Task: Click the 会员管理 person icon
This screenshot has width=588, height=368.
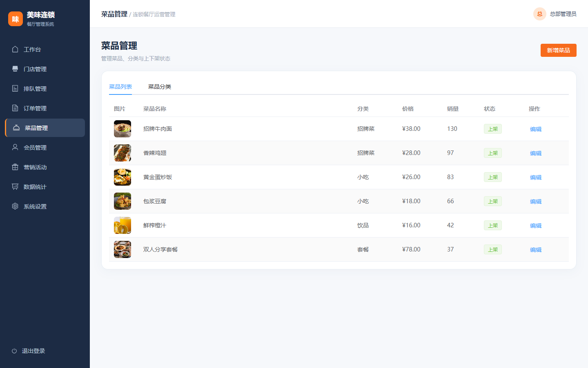Action: (x=15, y=147)
